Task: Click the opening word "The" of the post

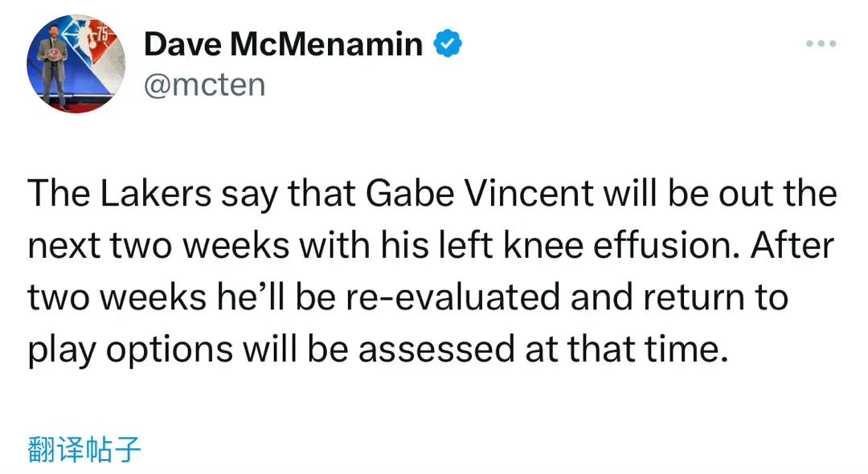Action: coord(56,194)
